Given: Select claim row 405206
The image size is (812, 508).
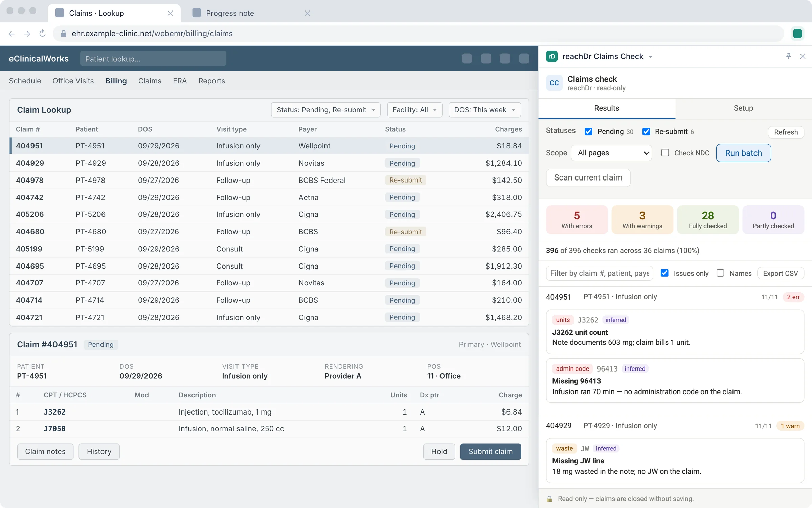Looking at the screenshot, I should pyautogui.click(x=269, y=214).
